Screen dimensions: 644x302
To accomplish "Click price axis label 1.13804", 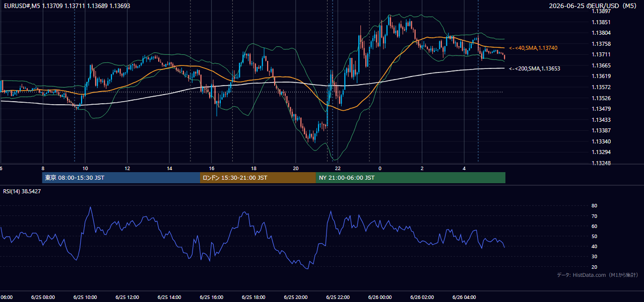I will pos(601,33).
